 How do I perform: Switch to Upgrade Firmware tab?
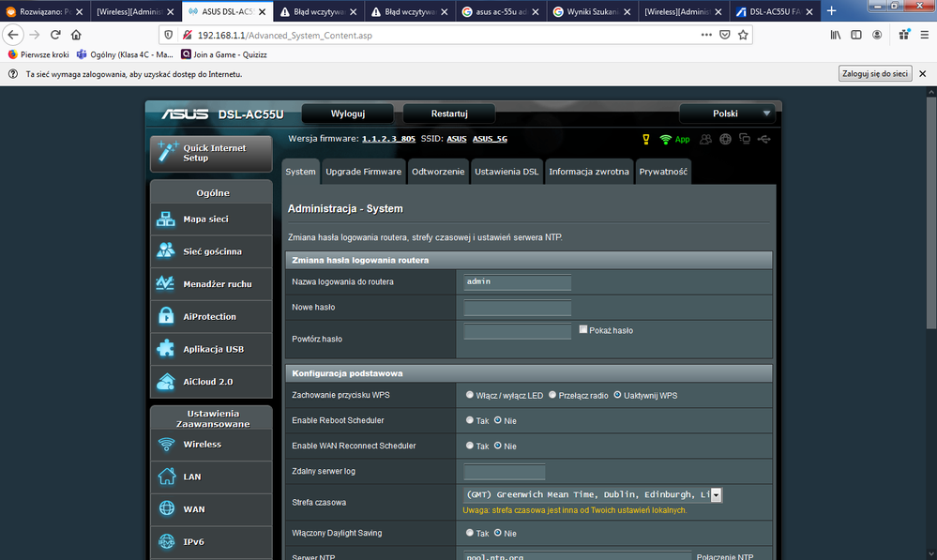point(363,172)
